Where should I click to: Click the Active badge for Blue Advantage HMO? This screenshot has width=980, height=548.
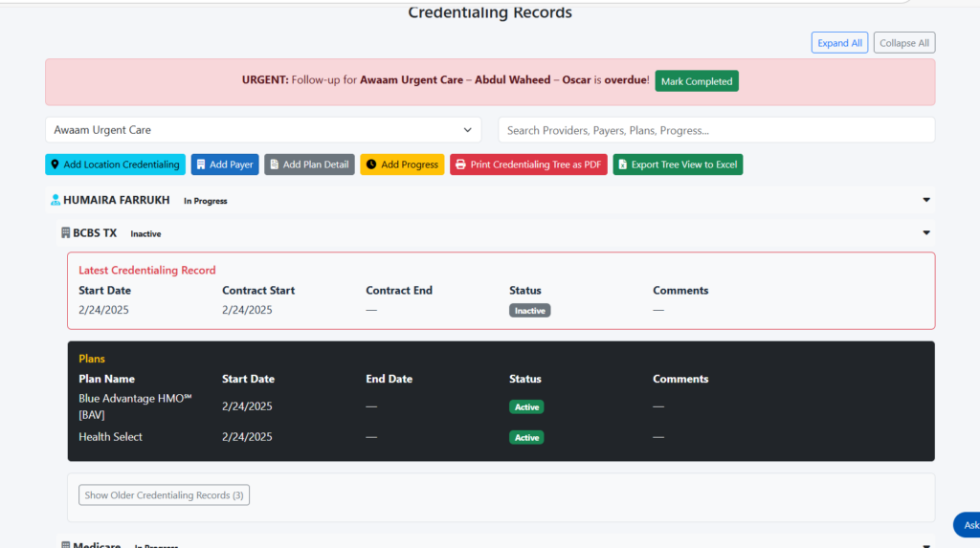[x=526, y=406]
